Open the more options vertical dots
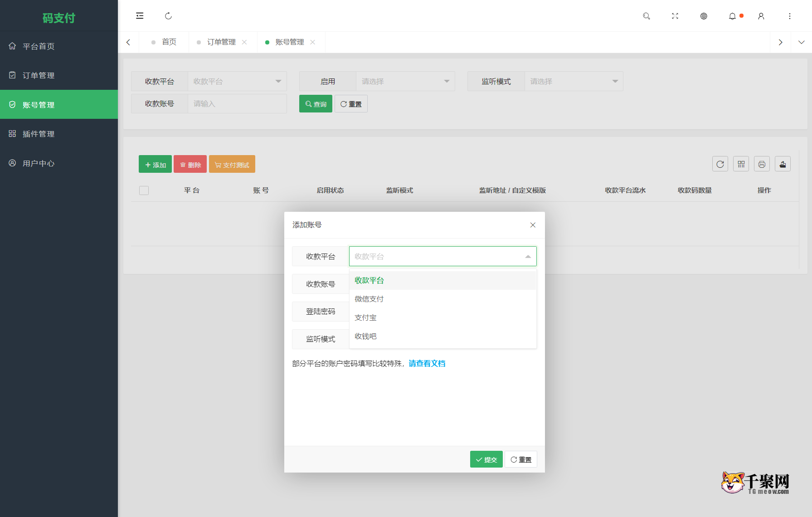 coord(790,16)
